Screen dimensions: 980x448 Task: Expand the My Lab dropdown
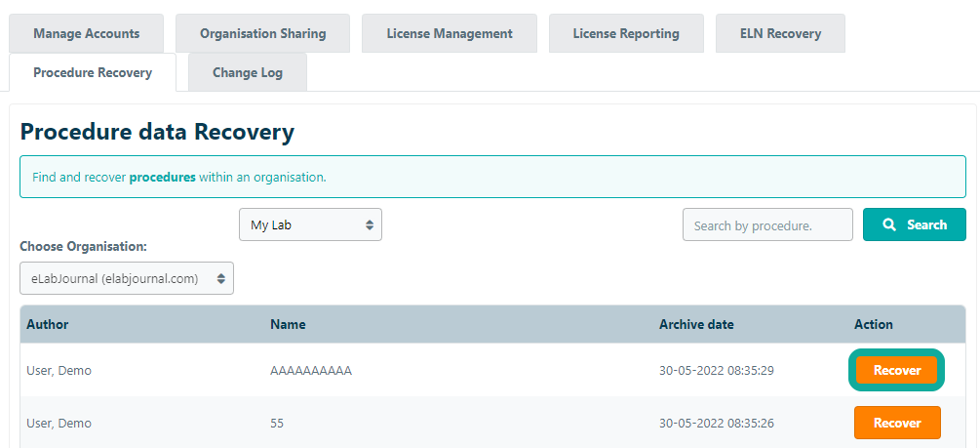click(x=310, y=224)
